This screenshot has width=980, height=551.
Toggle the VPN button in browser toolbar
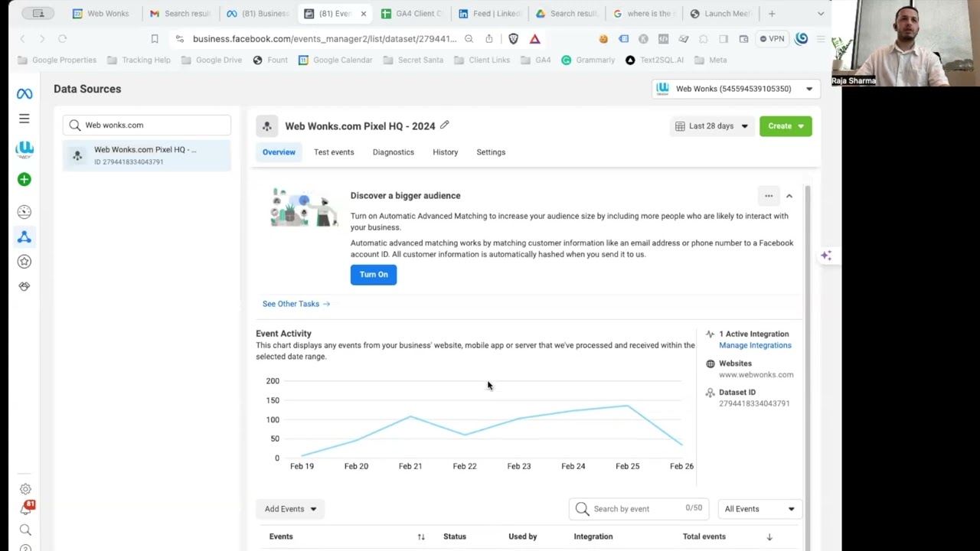click(x=772, y=39)
